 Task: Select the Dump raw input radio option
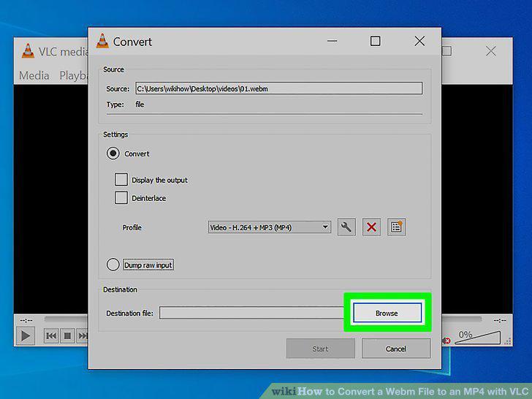[x=113, y=265]
